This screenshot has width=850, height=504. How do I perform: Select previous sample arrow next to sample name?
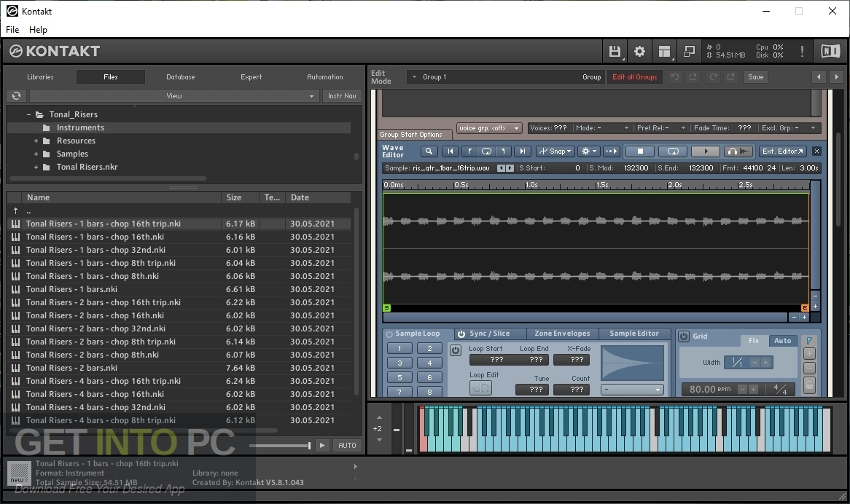pyautogui.click(x=501, y=168)
